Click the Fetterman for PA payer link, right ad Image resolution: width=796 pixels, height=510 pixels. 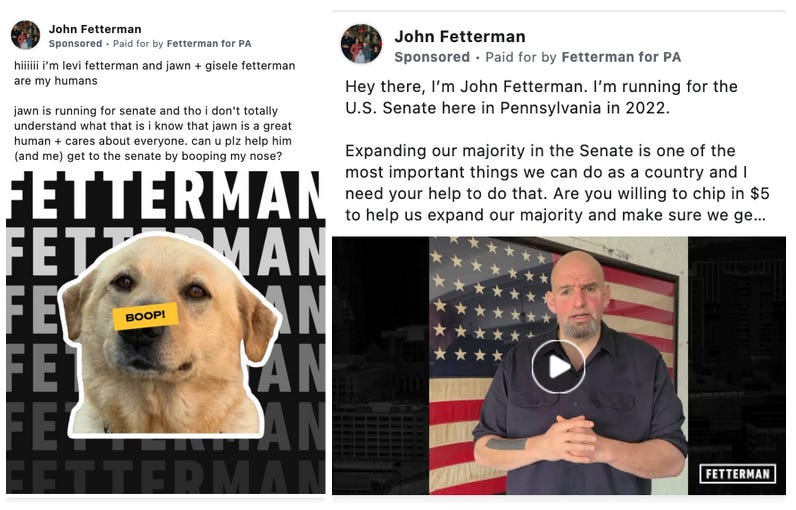point(621,57)
